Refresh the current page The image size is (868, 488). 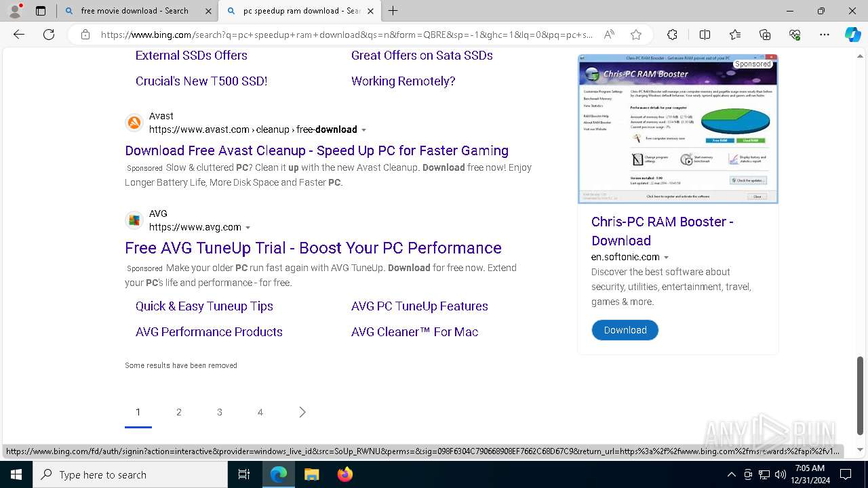pos(49,35)
